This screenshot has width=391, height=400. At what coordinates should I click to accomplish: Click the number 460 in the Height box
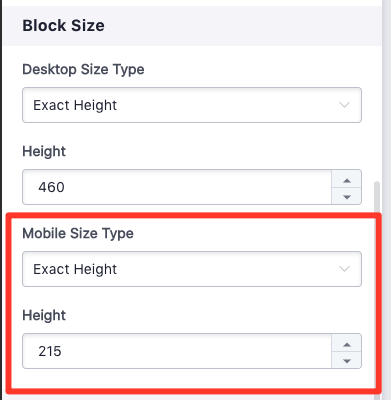tap(51, 187)
